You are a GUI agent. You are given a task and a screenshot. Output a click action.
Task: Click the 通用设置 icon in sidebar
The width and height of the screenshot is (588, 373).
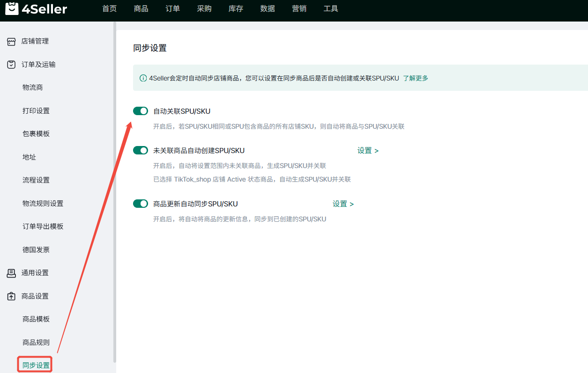pyautogui.click(x=11, y=273)
